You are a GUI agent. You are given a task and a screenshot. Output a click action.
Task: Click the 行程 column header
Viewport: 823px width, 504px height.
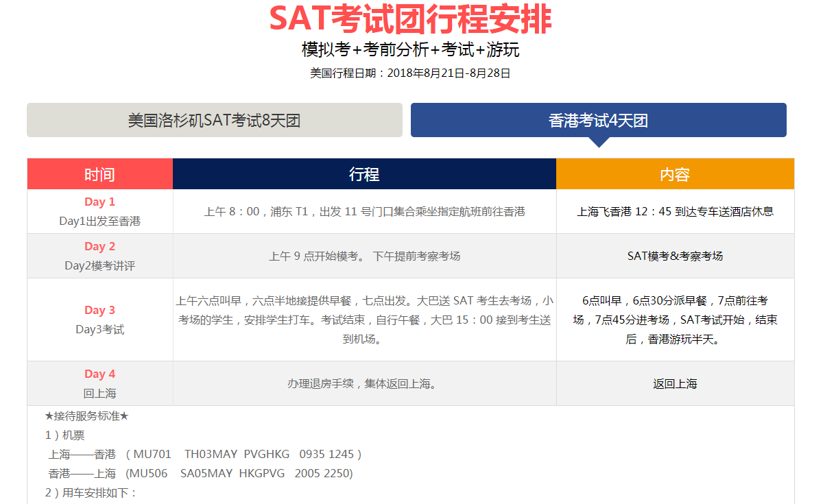(364, 174)
